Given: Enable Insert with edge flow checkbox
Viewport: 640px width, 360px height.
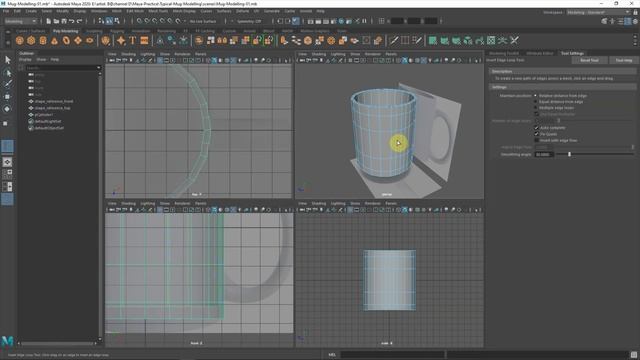Looking at the screenshot, I should pyautogui.click(x=536, y=140).
